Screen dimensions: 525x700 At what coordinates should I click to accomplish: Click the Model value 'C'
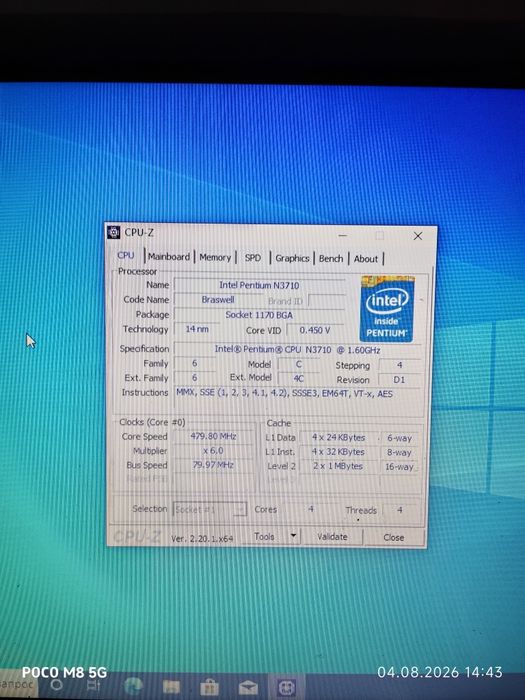pyautogui.click(x=299, y=364)
